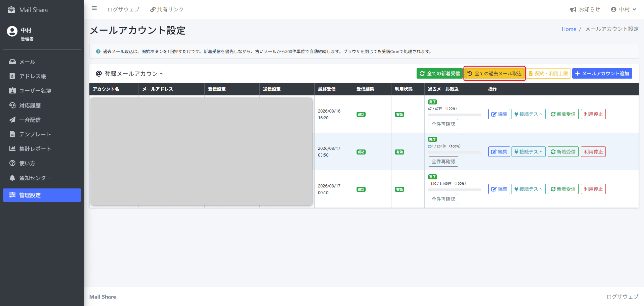Click progress bar for 264 / 264件
The width and height of the screenshot is (644, 306).
click(x=454, y=152)
